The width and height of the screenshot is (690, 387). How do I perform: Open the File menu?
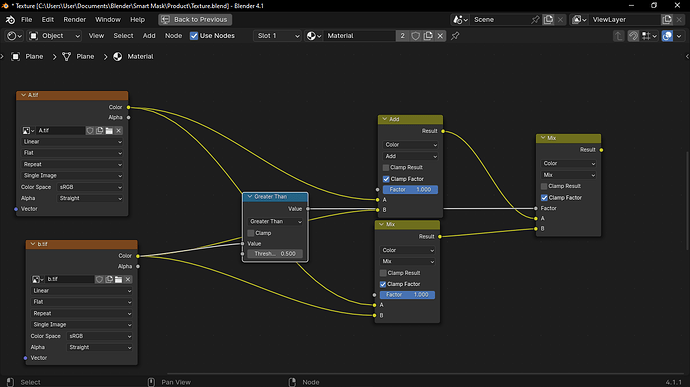(x=26, y=20)
